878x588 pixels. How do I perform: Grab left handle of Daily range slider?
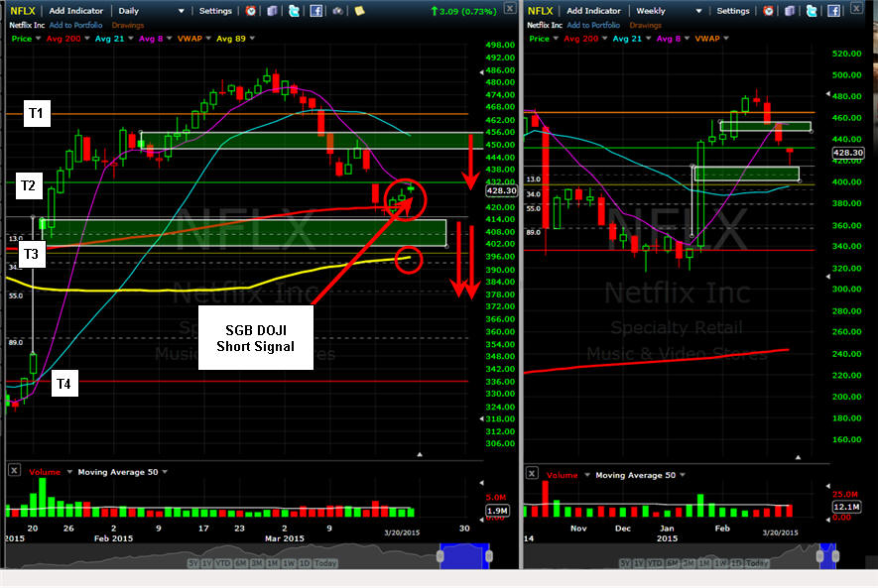(x=440, y=556)
